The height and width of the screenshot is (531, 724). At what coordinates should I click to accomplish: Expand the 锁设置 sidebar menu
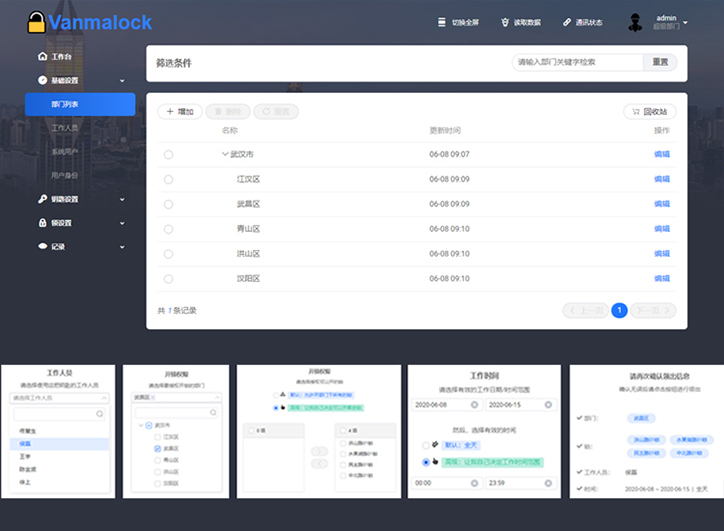tap(122, 223)
